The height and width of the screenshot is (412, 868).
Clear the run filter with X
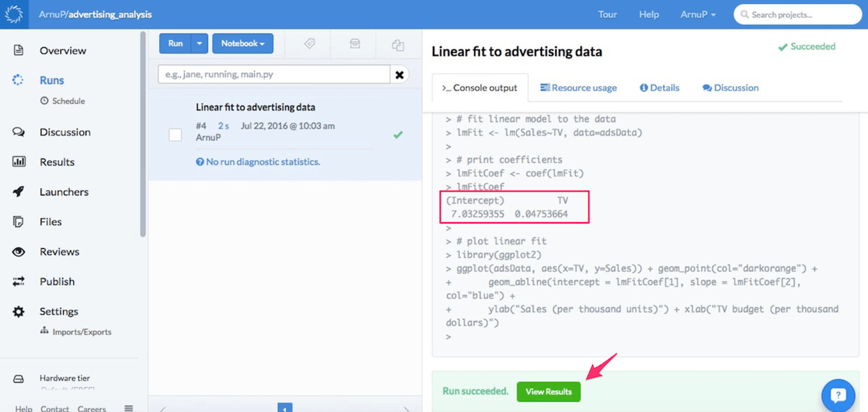[x=400, y=75]
